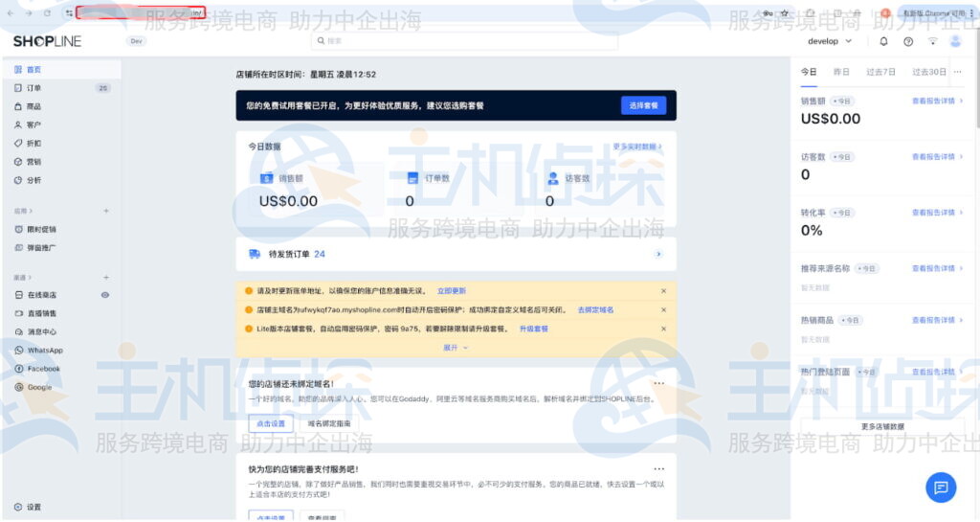
Task: Dismiss the domain password protection notice
Action: pyautogui.click(x=664, y=310)
